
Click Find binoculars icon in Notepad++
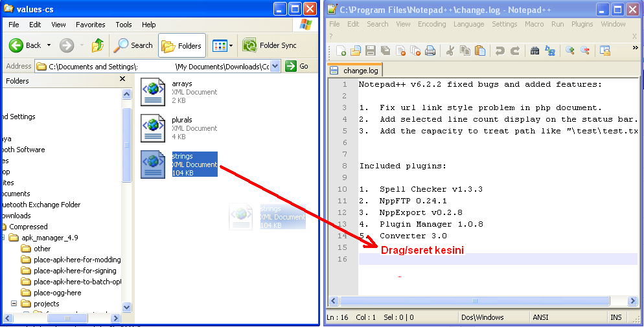coord(535,51)
